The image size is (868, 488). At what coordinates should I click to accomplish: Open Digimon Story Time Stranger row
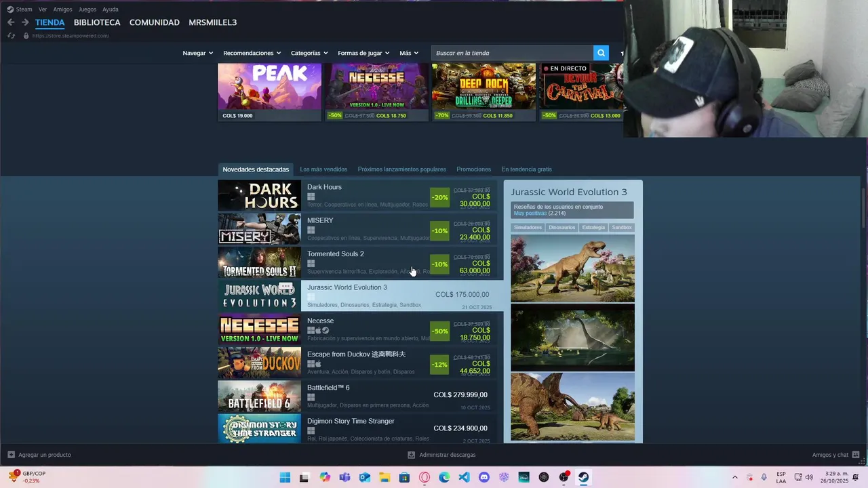[x=357, y=429]
